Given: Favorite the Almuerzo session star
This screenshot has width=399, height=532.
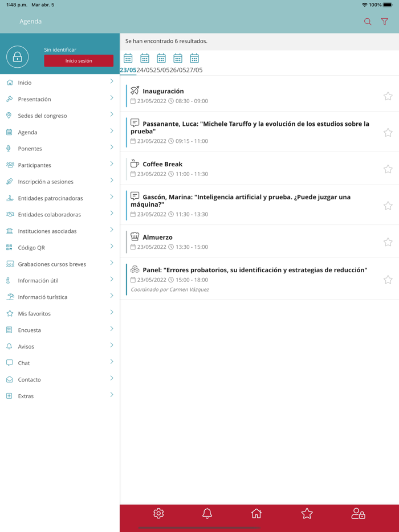Looking at the screenshot, I should [388, 242].
